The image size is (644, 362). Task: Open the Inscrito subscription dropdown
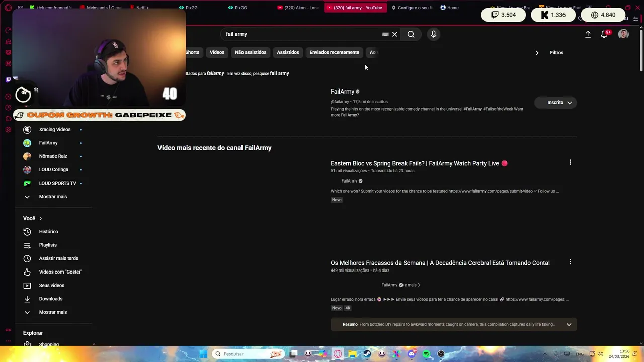(x=556, y=102)
